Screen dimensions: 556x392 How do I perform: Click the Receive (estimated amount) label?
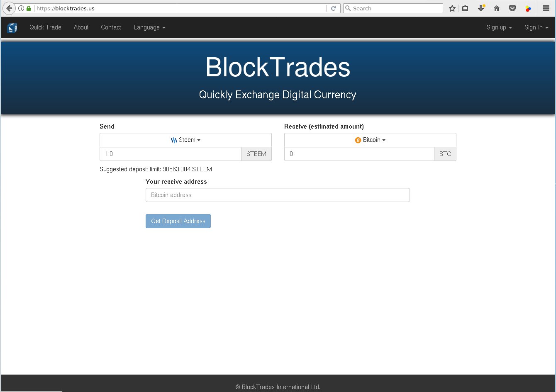[x=324, y=127]
